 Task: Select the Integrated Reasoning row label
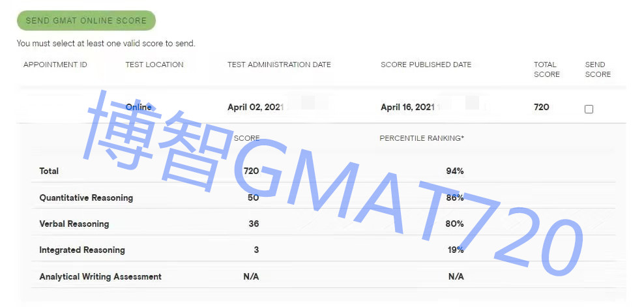pyautogui.click(x=82, y=250)
